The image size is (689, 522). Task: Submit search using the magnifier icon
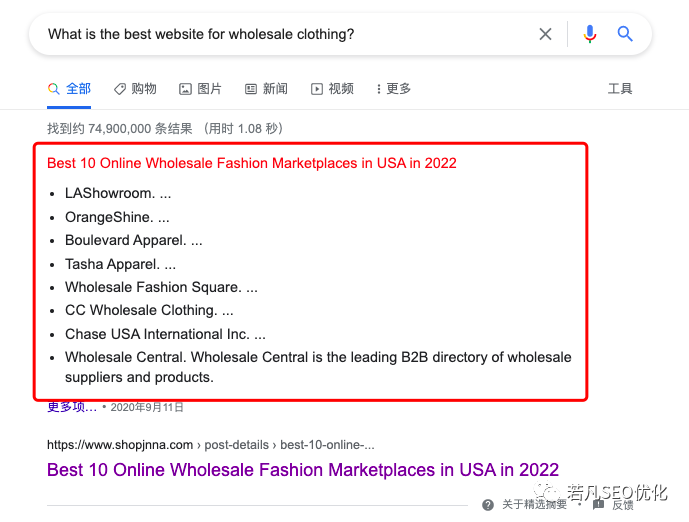pyautogui.click(x=624, y=34)
